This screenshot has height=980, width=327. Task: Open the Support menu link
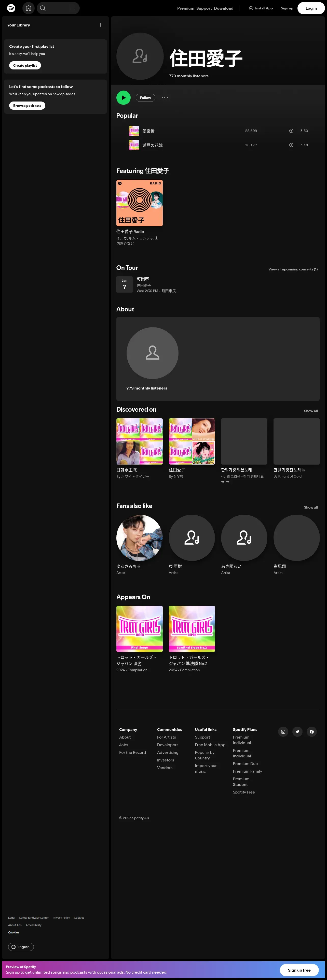pyautogui.click(x=204, y=8)
